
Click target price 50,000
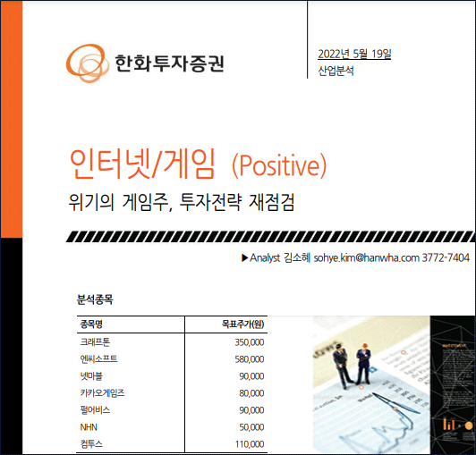(251, 427)
